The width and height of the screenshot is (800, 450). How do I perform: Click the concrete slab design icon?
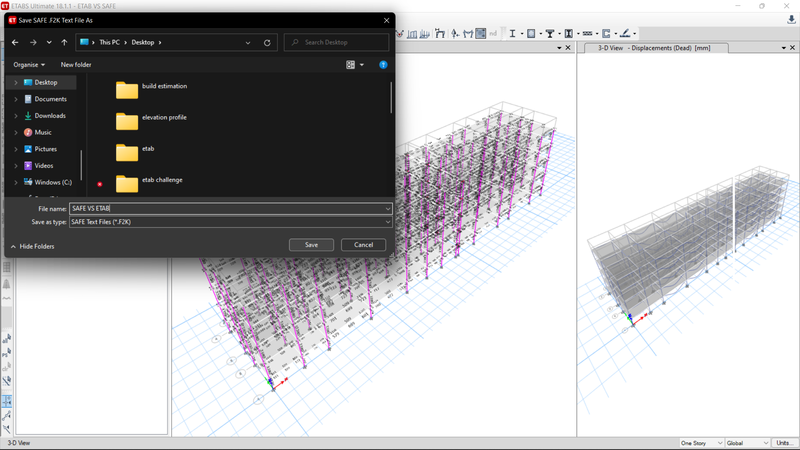[x=531, y=34]
